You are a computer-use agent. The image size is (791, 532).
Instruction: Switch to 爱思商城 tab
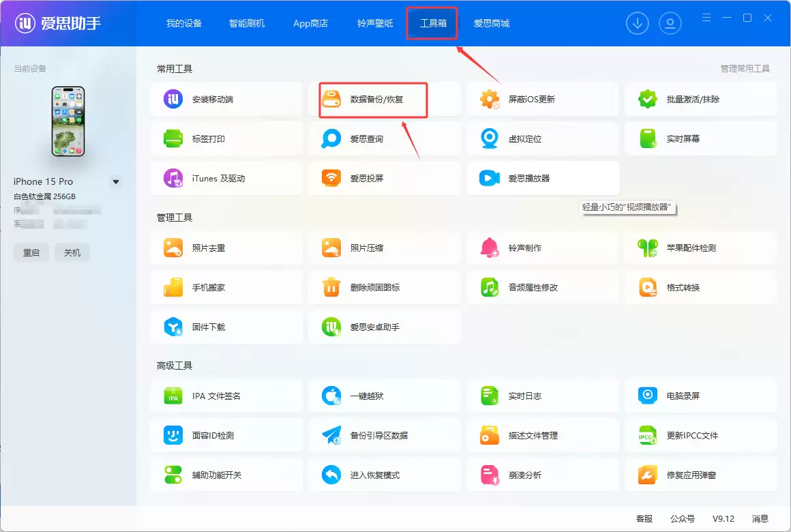click(492, 23)
